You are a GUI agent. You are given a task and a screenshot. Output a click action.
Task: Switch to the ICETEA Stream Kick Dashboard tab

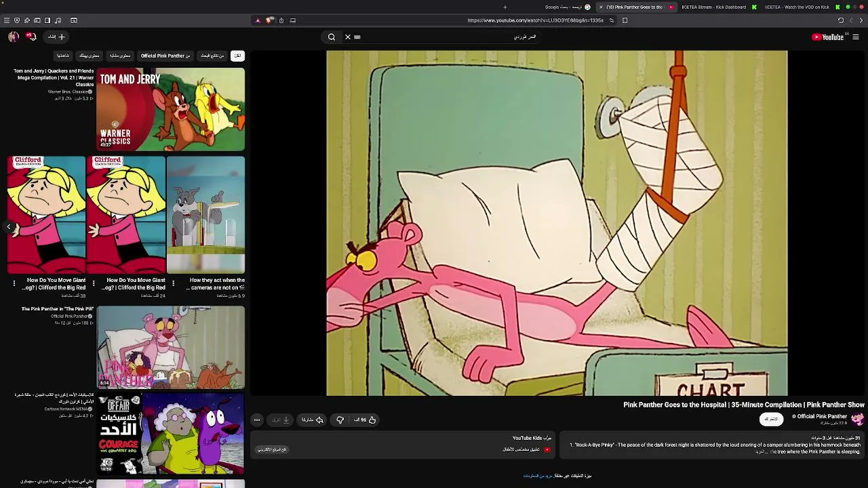coord(718,7)
